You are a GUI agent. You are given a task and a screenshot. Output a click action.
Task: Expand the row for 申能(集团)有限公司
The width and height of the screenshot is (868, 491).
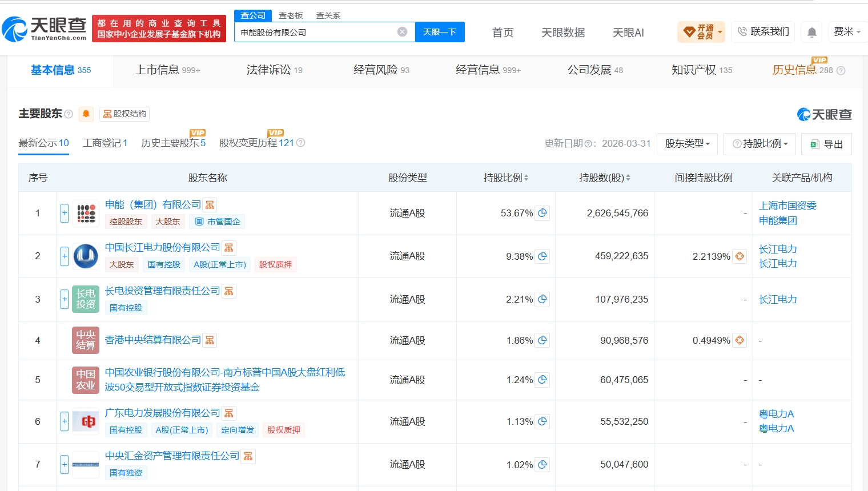[x=65, y=213]
